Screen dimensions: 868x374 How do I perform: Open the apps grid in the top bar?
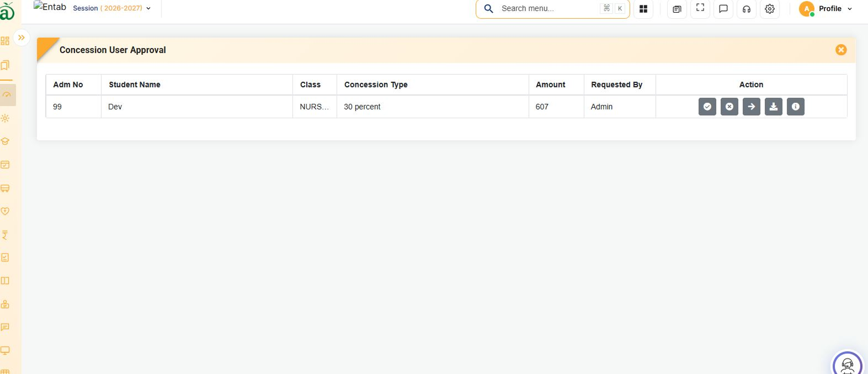pyautogui.click(x=643, y=9)
